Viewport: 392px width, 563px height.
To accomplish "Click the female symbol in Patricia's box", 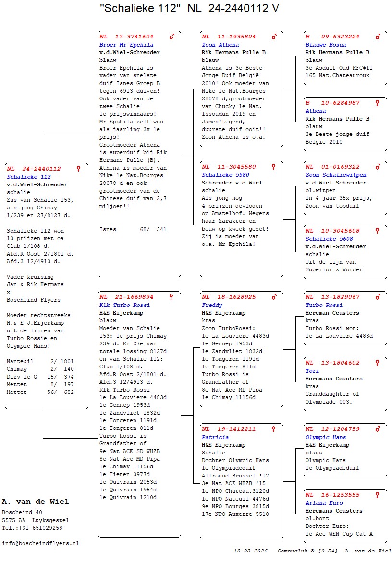I will 274,429.
